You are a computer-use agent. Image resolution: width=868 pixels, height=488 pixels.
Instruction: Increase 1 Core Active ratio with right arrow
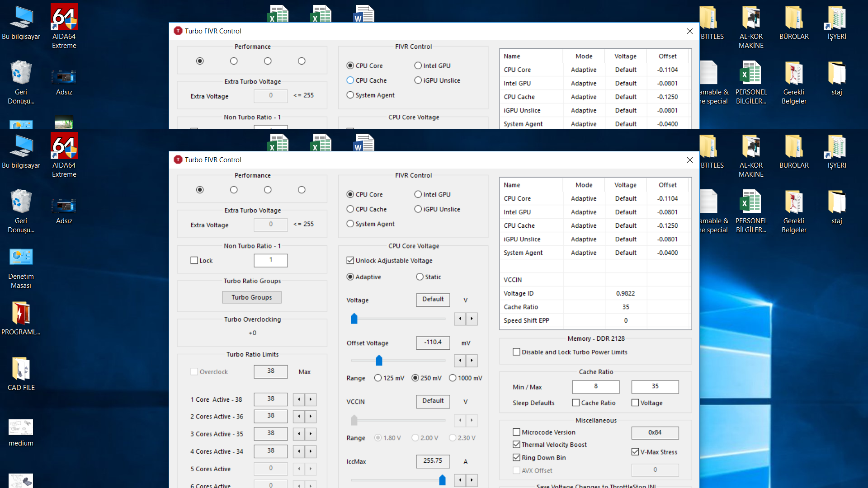[311, 399]
